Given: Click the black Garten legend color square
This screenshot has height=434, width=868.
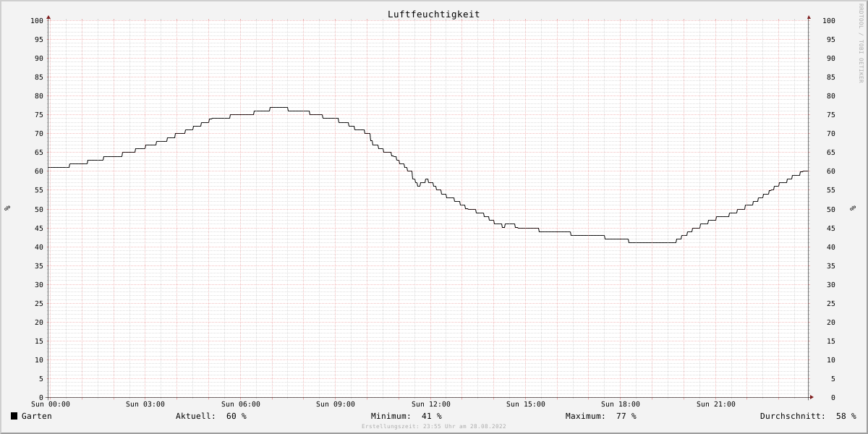Looking at the screenshot, I should pos(14,416).
